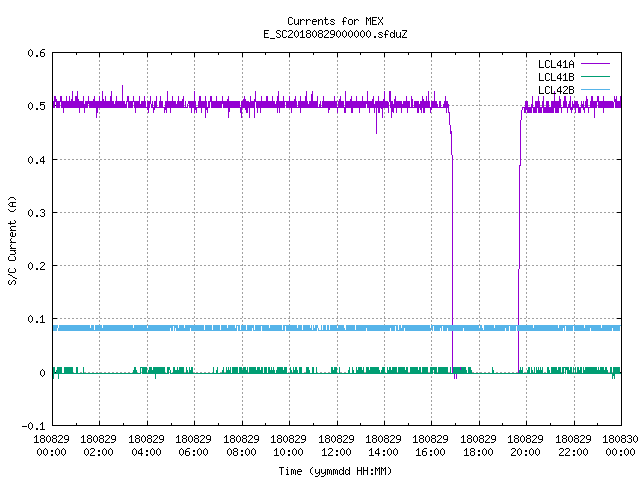Screen dimensions: 640x480
Task: Click the y-axis label 'S/C Current (A)'
Action: [x=13, y=240]
